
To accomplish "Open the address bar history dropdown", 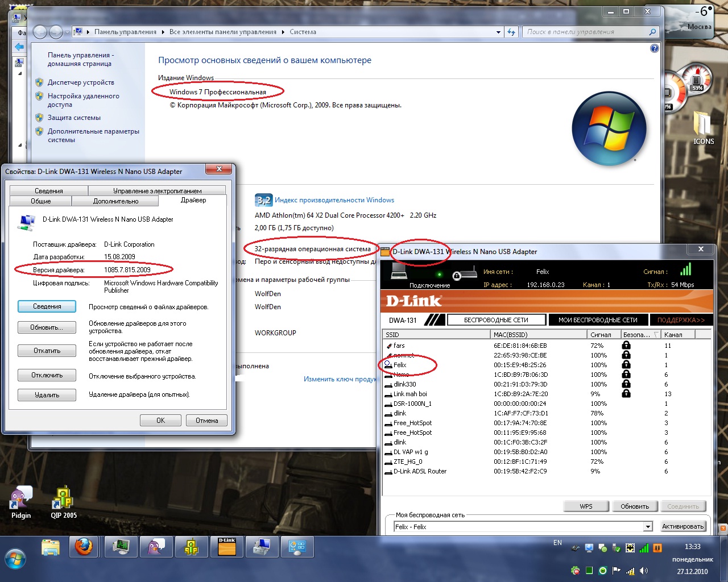I will coord(498,32).
